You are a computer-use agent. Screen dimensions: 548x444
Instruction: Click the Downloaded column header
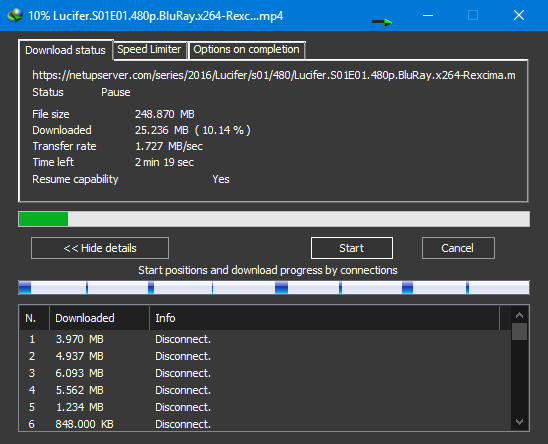[100, 318]
